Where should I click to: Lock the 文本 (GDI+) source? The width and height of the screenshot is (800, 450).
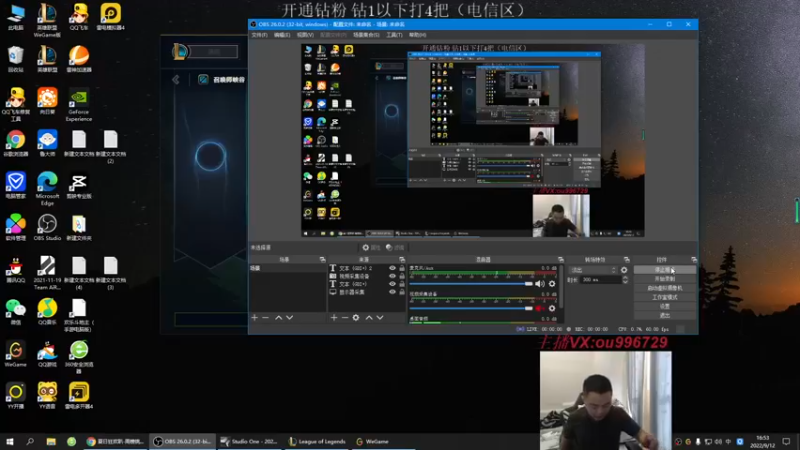point(402,284)
